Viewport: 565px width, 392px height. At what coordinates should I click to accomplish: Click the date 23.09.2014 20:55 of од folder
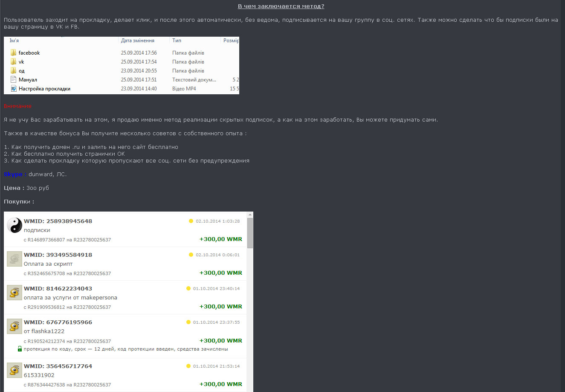139,71
